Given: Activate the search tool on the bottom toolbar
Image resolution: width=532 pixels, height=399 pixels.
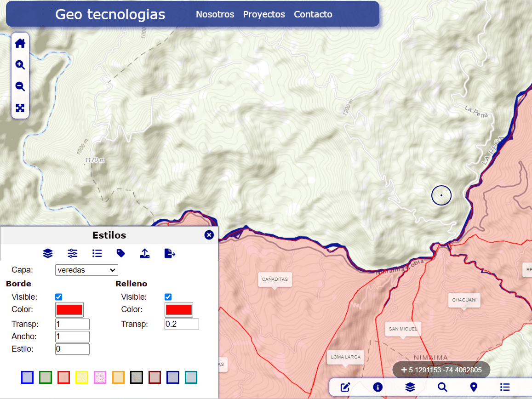Looking at the screenshot, I should pos(442,387).
